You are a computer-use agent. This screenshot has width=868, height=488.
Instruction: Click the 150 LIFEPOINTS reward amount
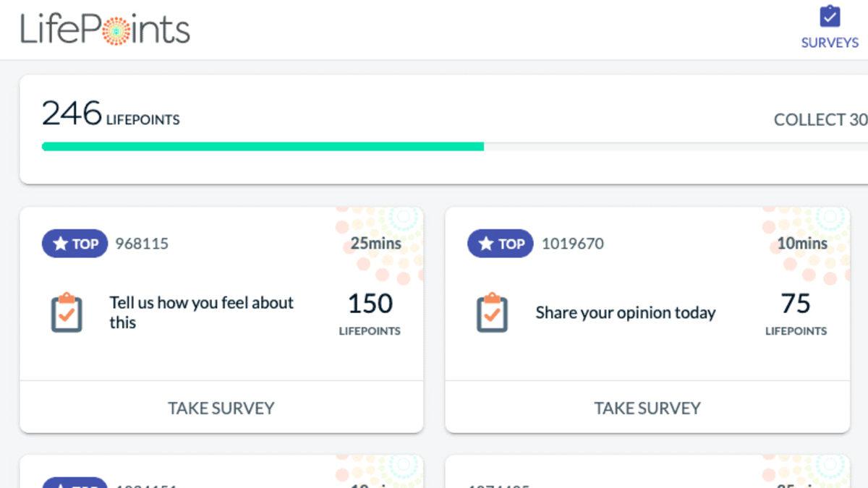pyautogui.click(x=370, y=312)
